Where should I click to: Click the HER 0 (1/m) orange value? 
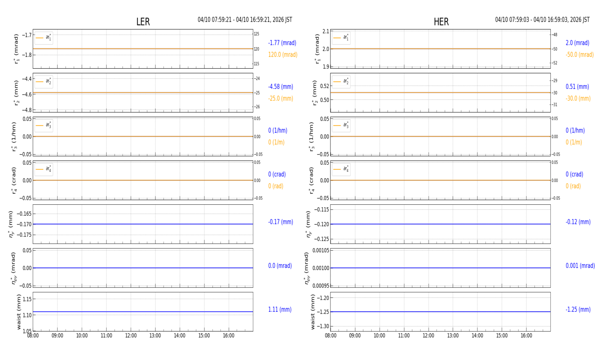tap(574, 142)
